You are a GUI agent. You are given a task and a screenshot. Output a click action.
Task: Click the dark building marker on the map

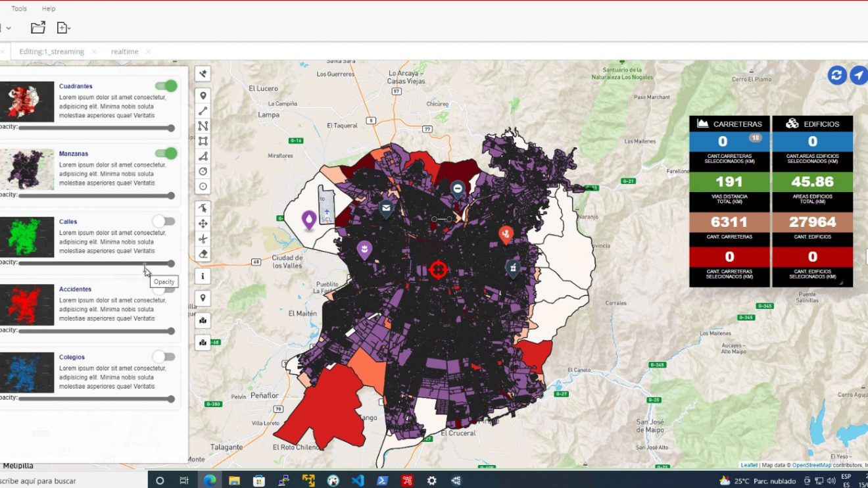tap(513, 268)
